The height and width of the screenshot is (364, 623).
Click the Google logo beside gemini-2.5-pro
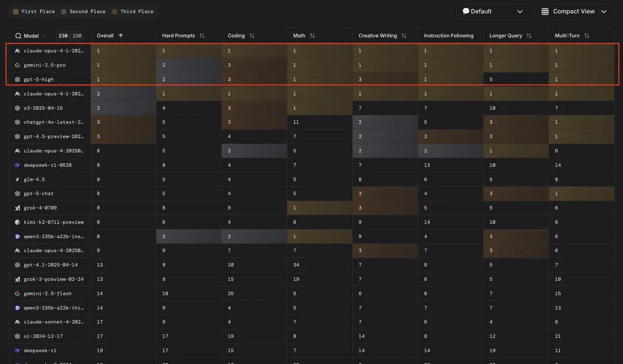(18, 65)
